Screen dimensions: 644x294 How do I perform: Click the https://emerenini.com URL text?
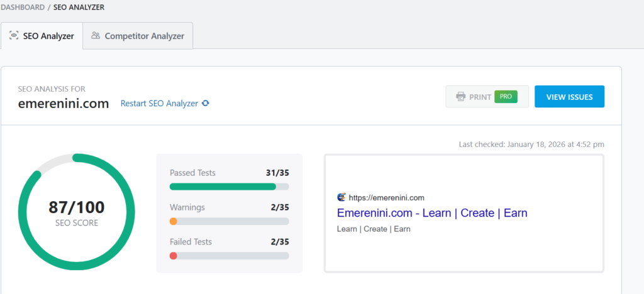coord(387,198)
